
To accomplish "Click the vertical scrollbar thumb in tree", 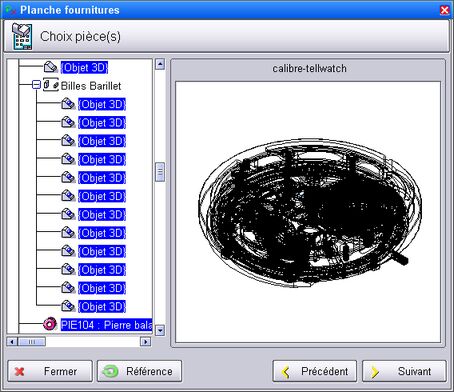I will (160, 172).
